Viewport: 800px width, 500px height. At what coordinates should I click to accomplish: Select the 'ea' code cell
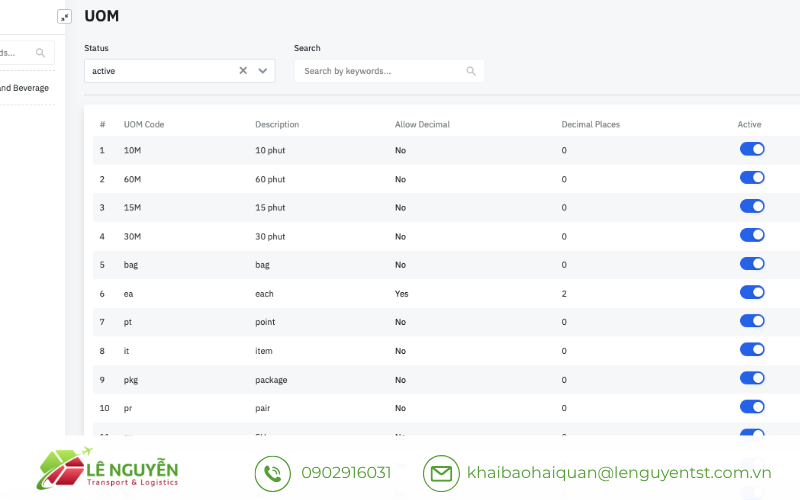(128, 293)
